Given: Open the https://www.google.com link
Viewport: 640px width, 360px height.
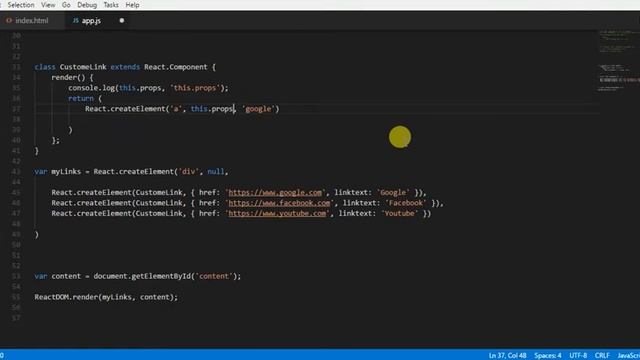Looking at the screenshot, I should tap(275, 193).
